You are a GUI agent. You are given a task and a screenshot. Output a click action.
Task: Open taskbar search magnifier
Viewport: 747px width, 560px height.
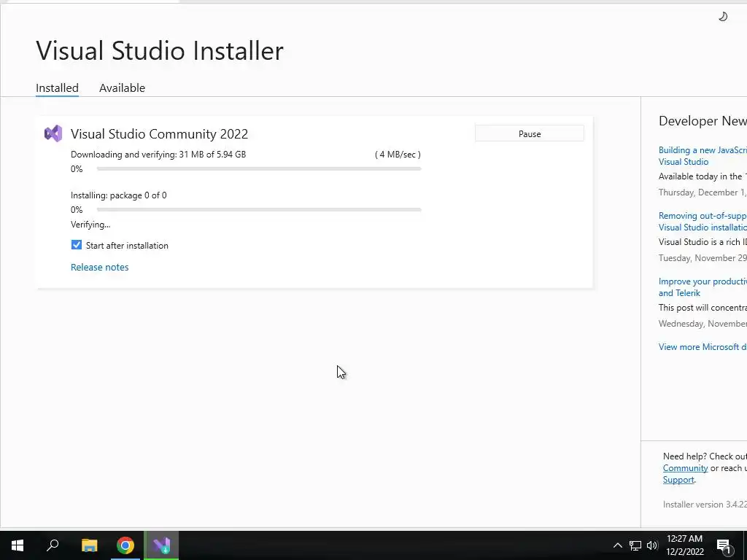tap(53, 545)
